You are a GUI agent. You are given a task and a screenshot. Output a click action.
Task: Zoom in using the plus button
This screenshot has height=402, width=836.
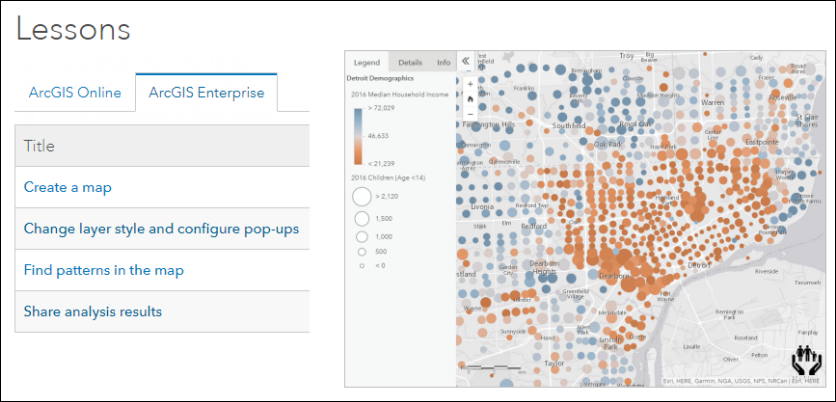[x=470, y=84]
